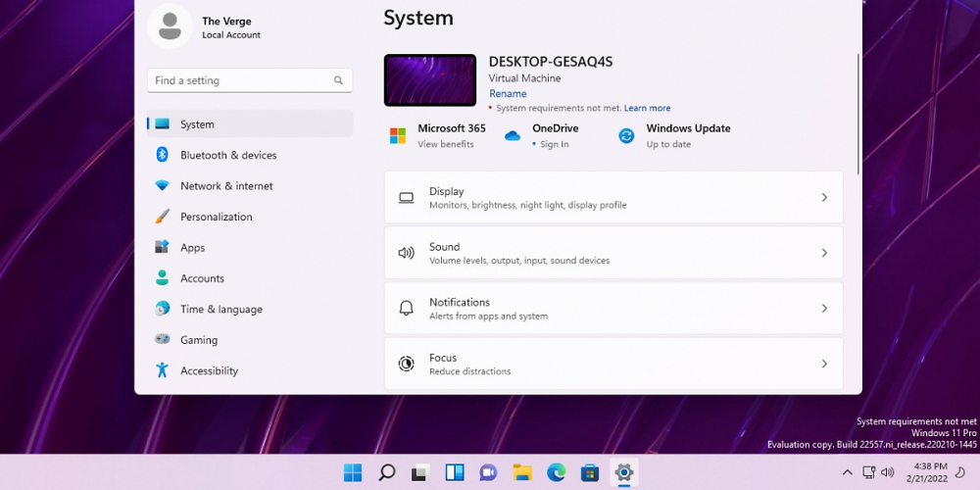Go to Network & internet settings

(250, 185)
